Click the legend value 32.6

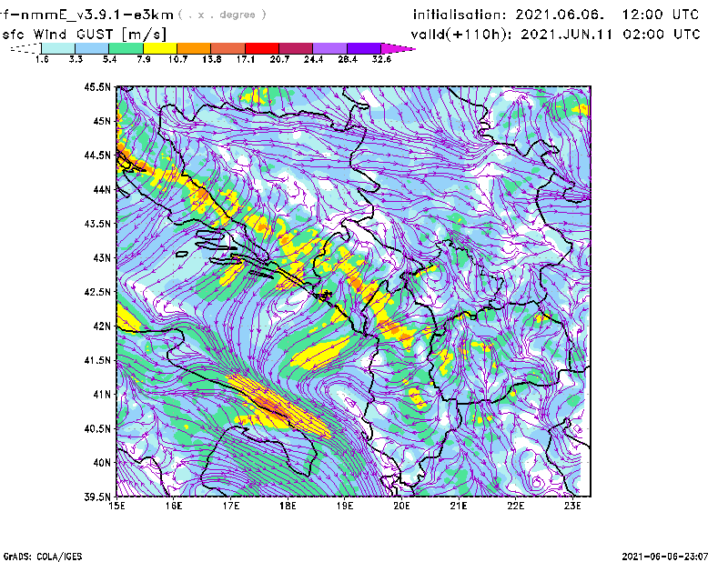click(x=381, y=59)
